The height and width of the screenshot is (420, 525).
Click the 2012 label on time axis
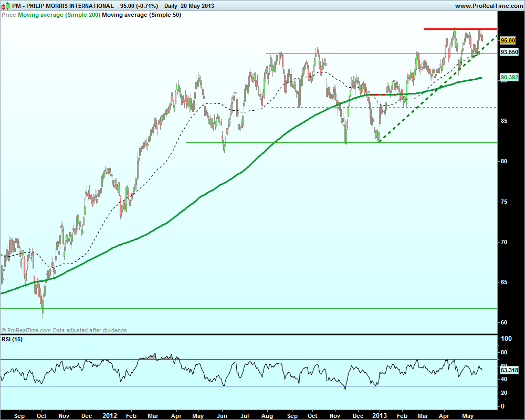point(110,416)
